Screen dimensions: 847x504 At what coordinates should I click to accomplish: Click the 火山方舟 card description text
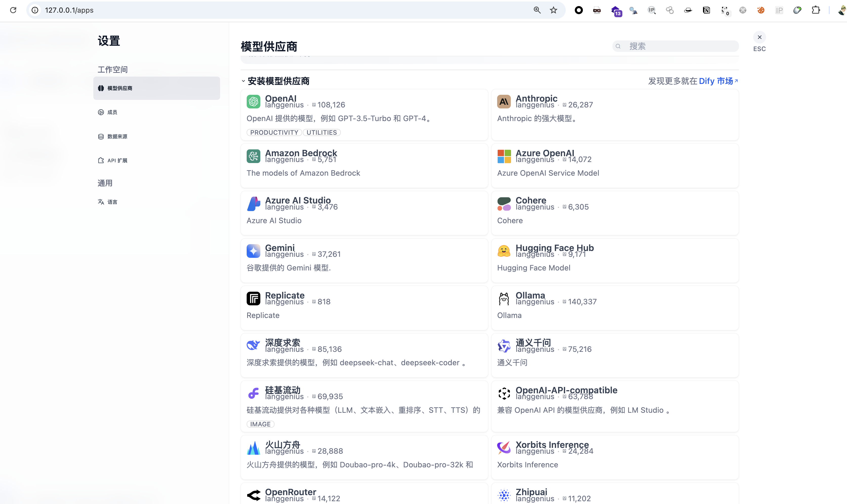coord(359,465)
